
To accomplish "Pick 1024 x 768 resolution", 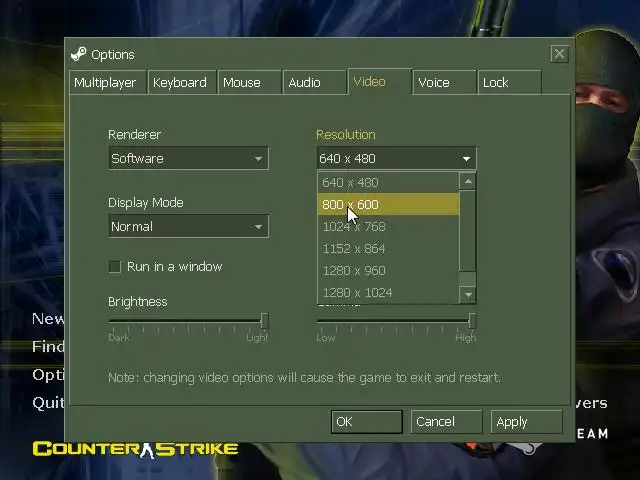I will pyautogui.click(x=388, y=227).
